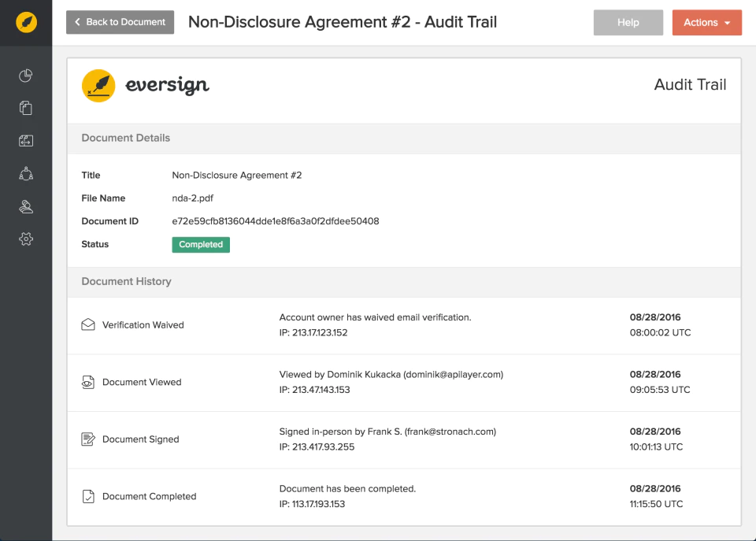Expand the Actions dropdown menu
Viewport: 756px width, 541px height.
(707, 23)
